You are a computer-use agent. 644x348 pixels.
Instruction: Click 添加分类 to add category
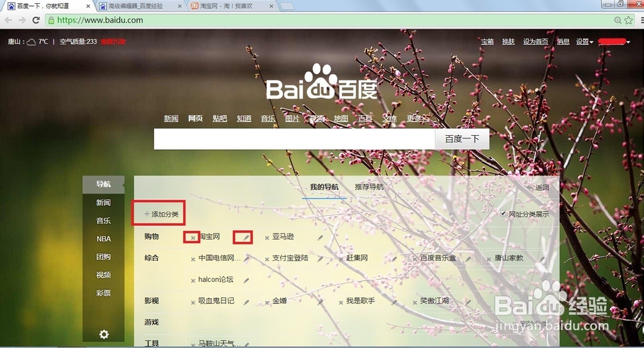161,214
